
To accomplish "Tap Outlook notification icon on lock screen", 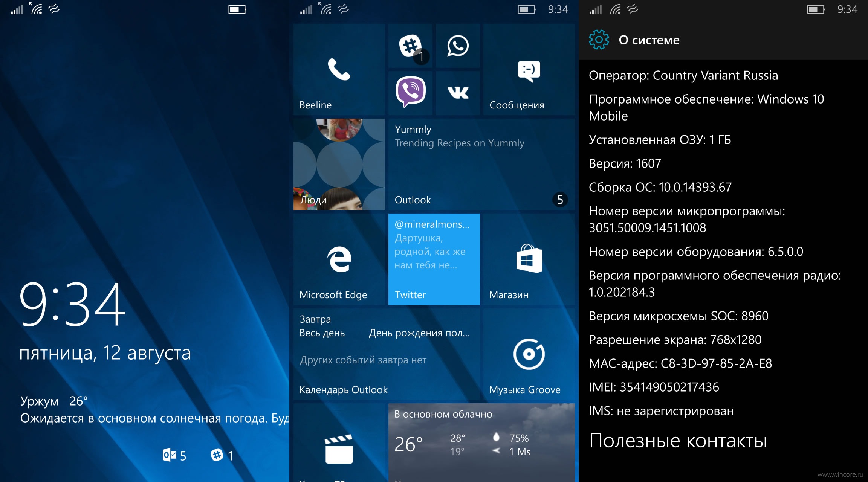I will tap(170, 455).
